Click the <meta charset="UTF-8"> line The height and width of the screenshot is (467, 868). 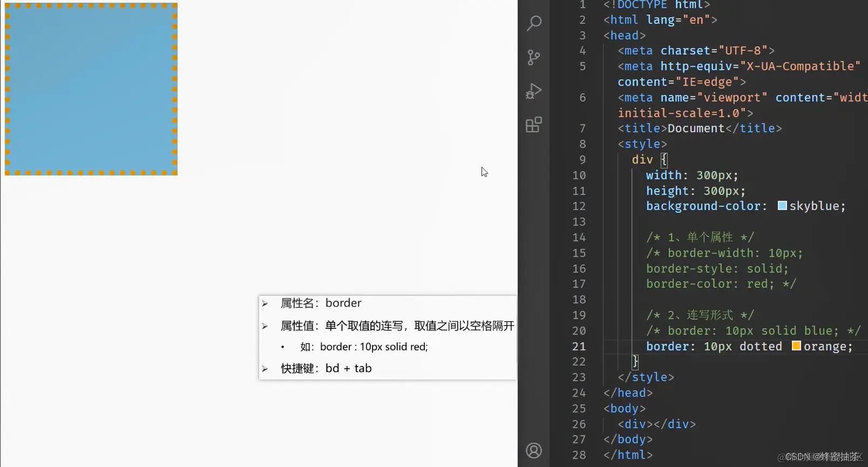696,51
